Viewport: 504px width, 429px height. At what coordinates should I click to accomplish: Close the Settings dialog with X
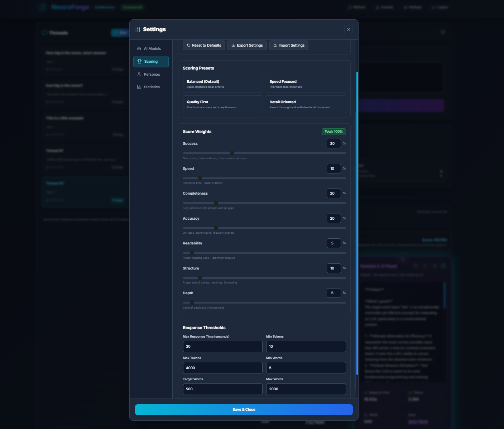point(349,30)
